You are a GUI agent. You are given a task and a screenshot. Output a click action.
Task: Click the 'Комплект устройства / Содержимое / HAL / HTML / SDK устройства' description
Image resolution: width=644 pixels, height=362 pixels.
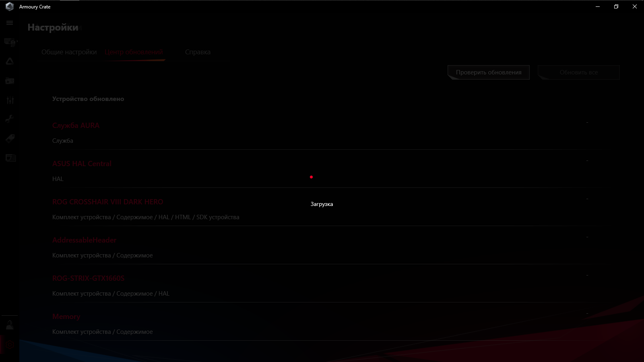(146, 217)
